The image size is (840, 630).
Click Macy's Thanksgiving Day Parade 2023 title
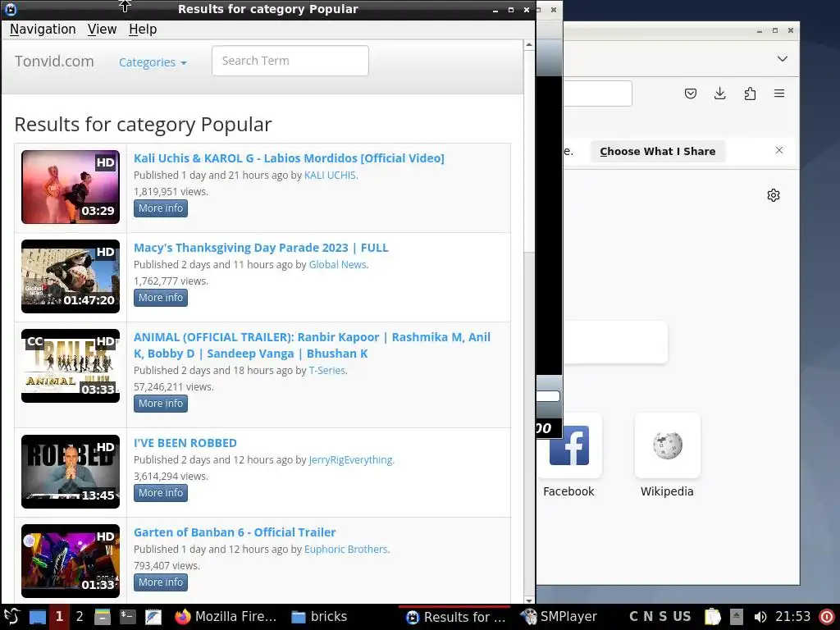(261, 248)
